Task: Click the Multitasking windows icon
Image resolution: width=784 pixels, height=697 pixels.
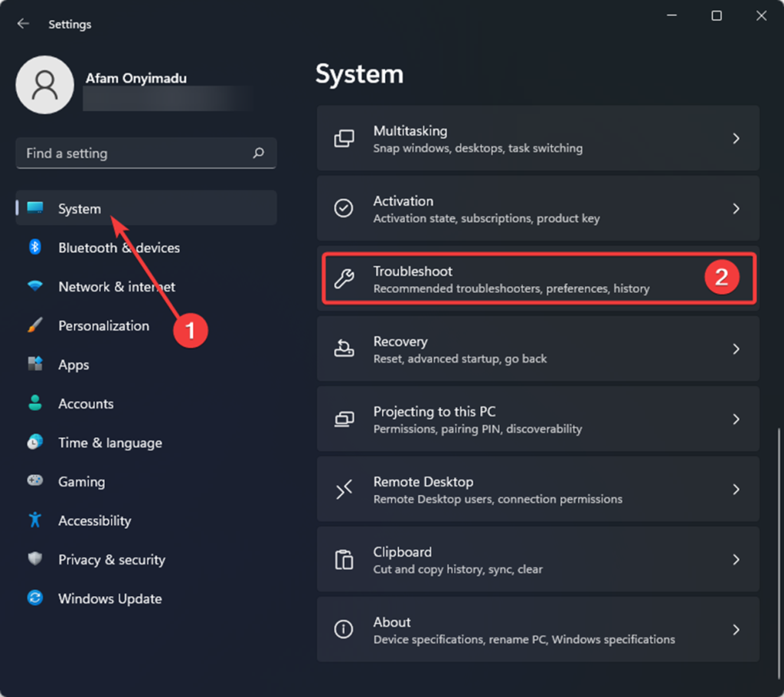Action: (344, 138)
